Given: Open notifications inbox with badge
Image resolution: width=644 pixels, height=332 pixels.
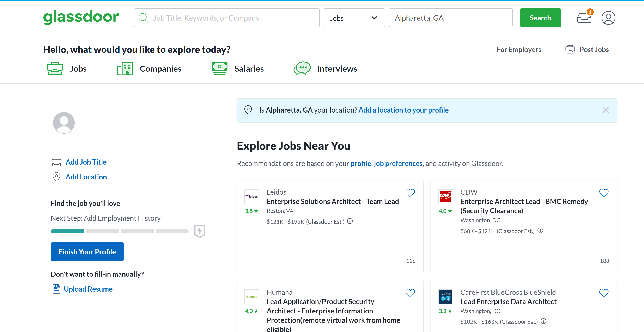Looking at the screenshot, I should (x=584, y=18).
